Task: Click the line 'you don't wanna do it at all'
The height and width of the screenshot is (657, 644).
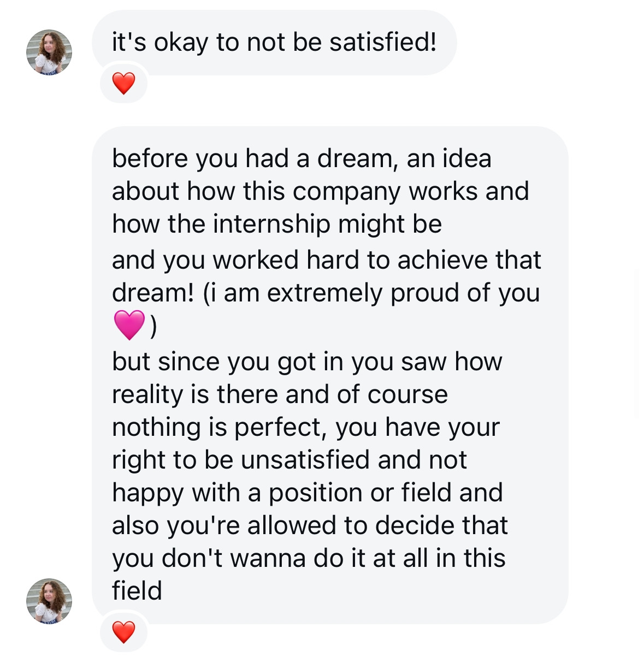Action: point(309,558)
